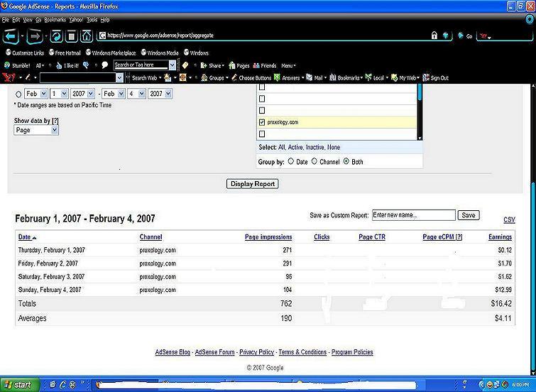Uncheck the proxology.com channel checkbox
The image size is (536, 392).
262,122
